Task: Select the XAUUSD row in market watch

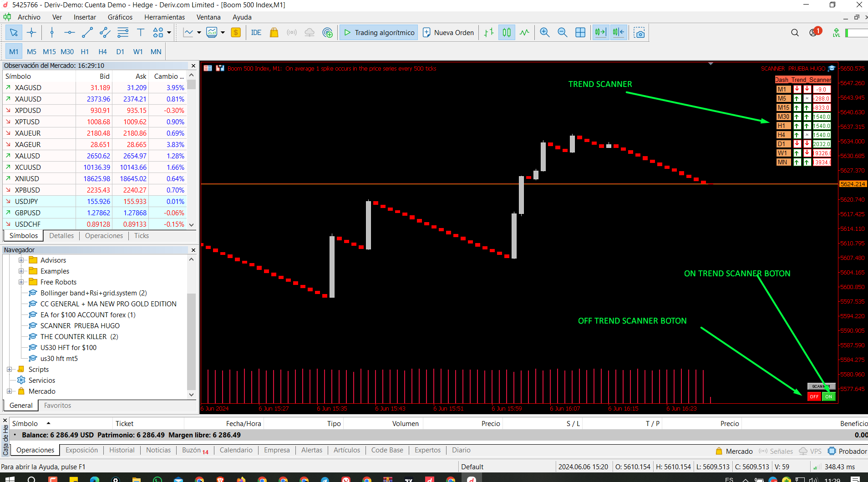Action: point(94,99)
